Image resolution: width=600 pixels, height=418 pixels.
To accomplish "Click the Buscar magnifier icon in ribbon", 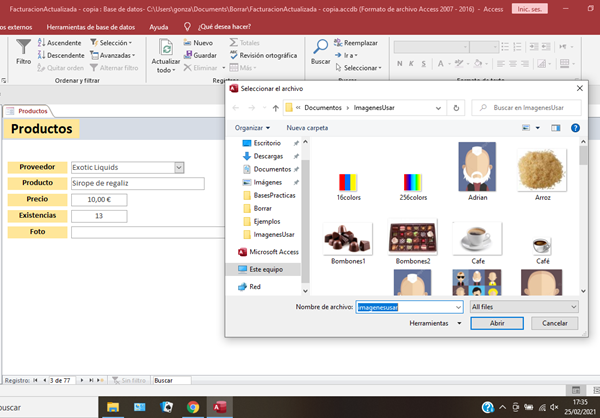I will tap(320, 47).
